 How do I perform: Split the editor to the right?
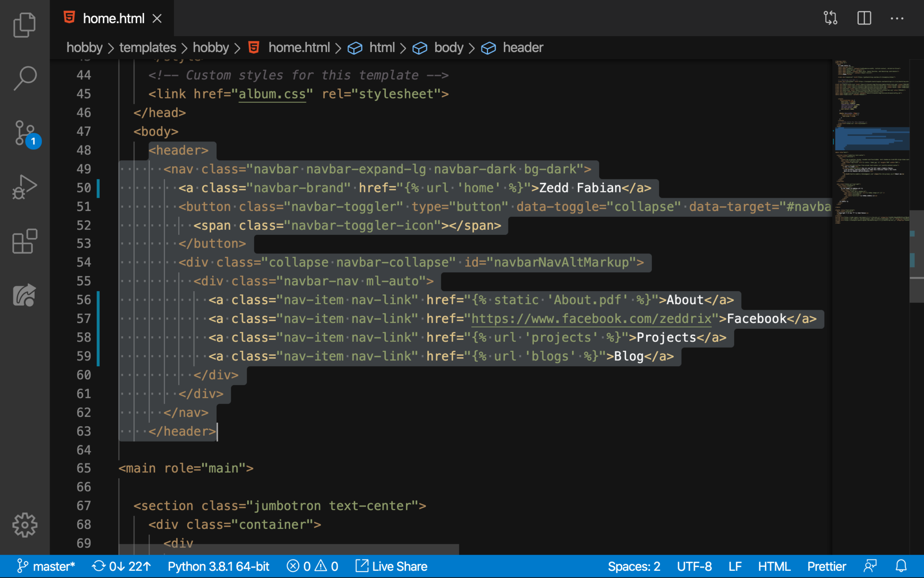point(864,18)
